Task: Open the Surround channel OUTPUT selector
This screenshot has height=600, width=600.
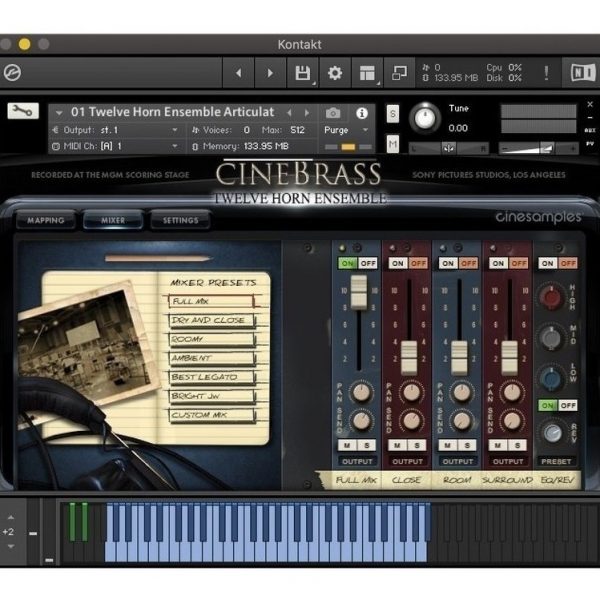Action: (x=508, y=461)
